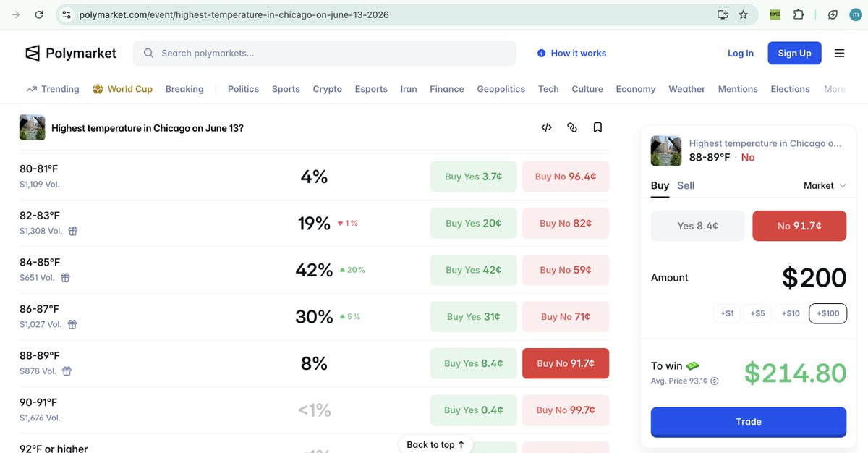The height and width of the screenshot is (453, 868).
Task: Open the Trending category
Action: 53,89
